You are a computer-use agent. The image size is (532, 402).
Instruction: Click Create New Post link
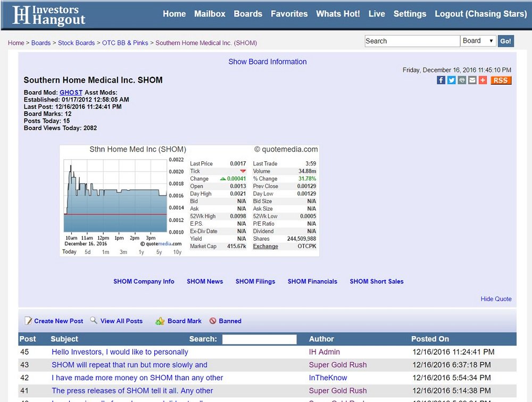59,321
